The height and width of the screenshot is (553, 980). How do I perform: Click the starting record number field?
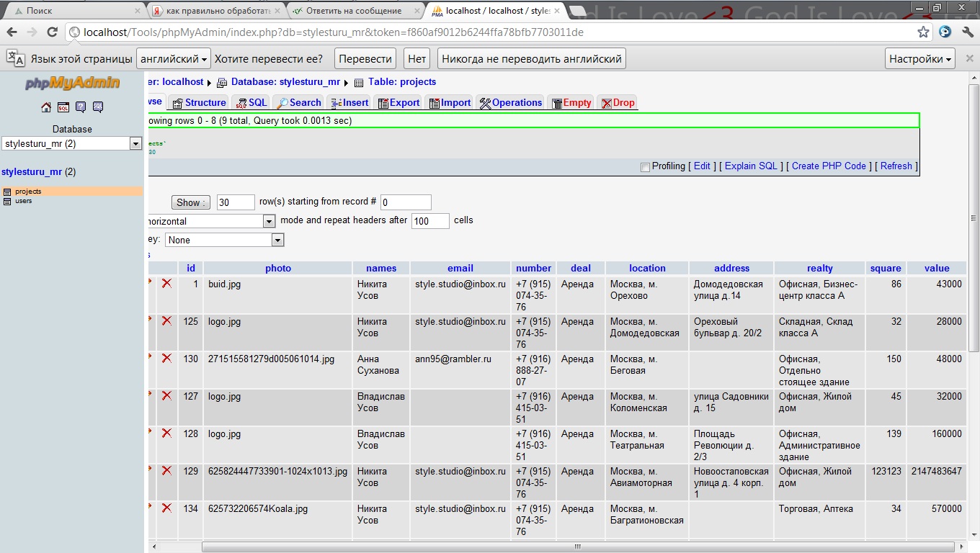point(406,203)
